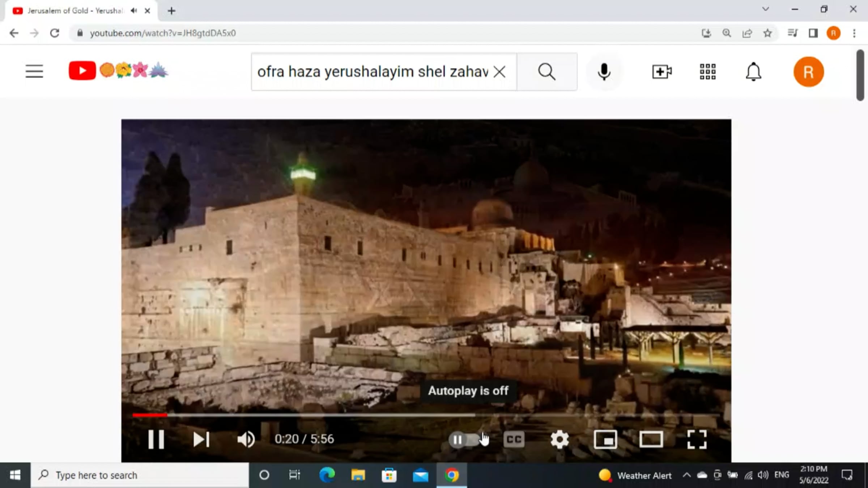
Task: Show hidden system tray icons
Action: [686, 475]
